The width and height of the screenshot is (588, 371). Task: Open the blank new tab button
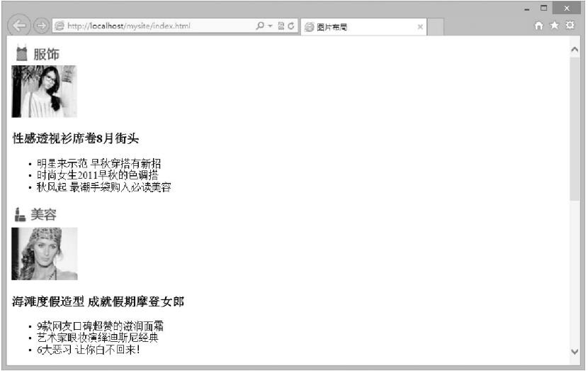(x=437, y=27)
